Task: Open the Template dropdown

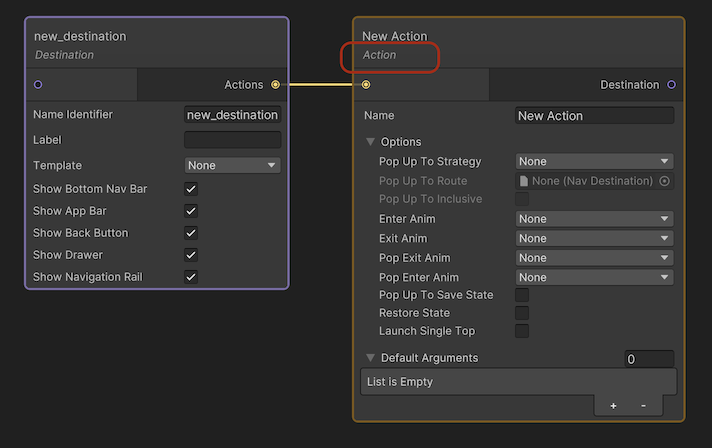Action: (232, 165)
